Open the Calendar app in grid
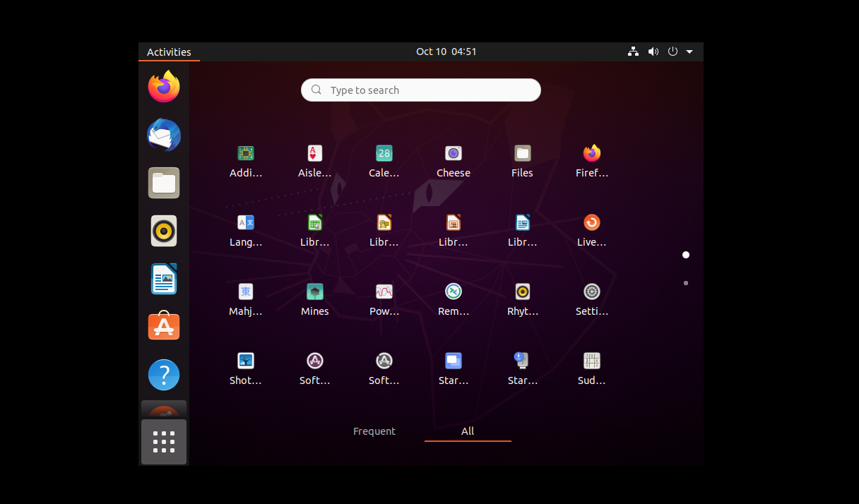The height and width of the screenshot is (504, 859). click(x=384, y=161)
